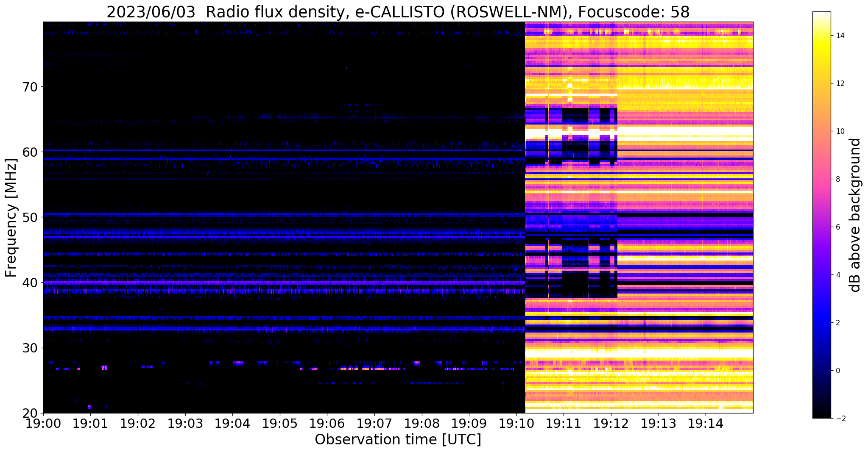
Task: Click the 19:03 time tick label
Action: pos(185,423)
